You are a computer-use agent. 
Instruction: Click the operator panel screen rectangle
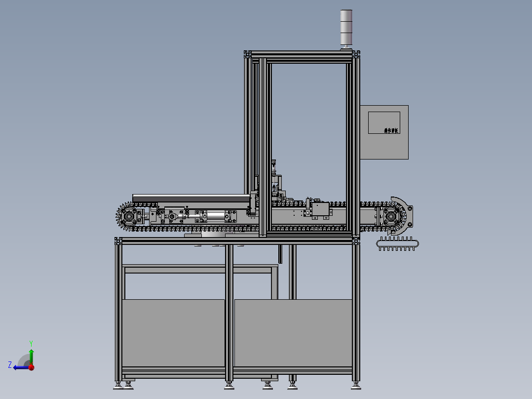point(384,122)
